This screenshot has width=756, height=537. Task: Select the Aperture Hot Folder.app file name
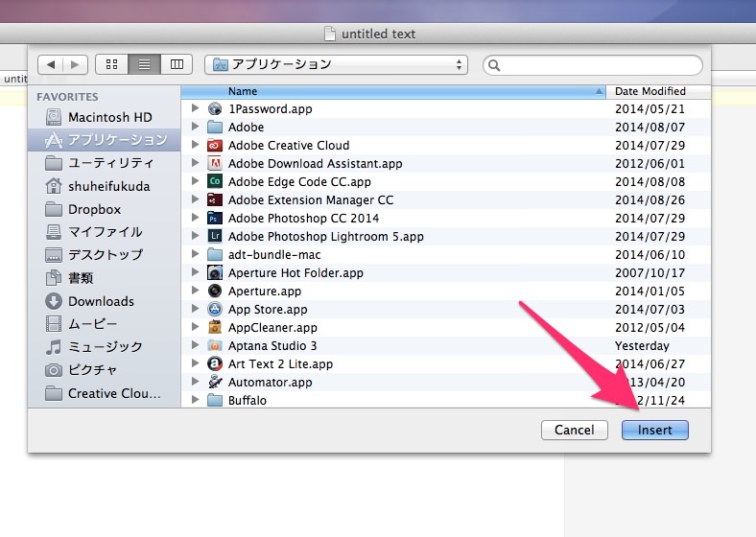tap(295, 273)
